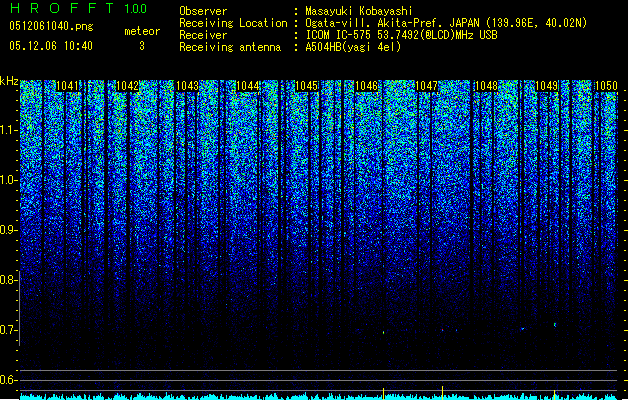Click the meteor echo dot under 1046
This screenshot has width=629, height=400.
click(x=383, y=332)
